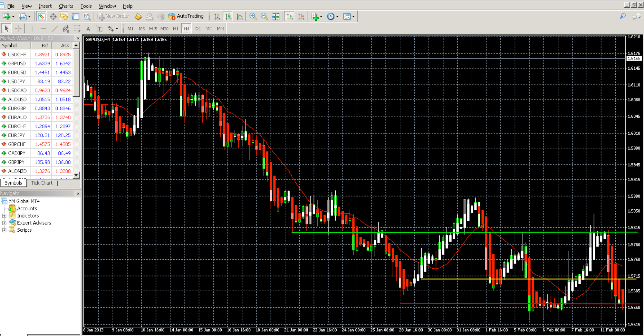Switch the chart to the D1 timeframe
The image size is (644, 336).
198,28
